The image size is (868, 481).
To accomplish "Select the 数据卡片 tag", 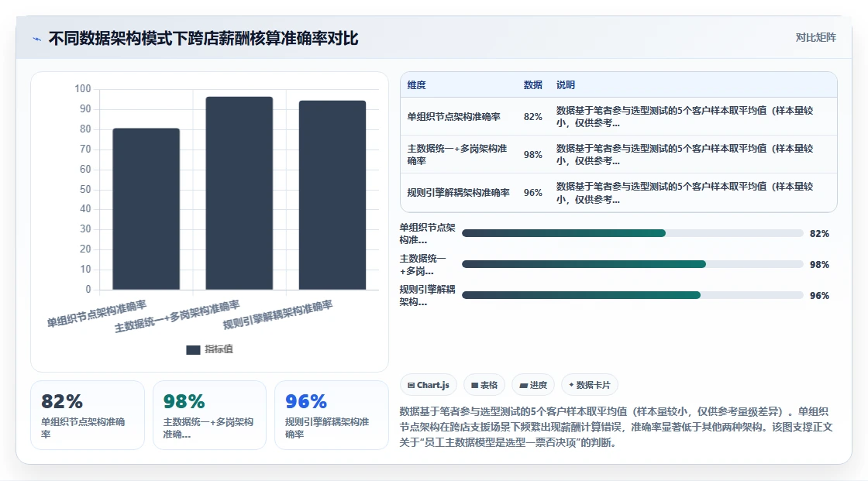I will 590,385.
